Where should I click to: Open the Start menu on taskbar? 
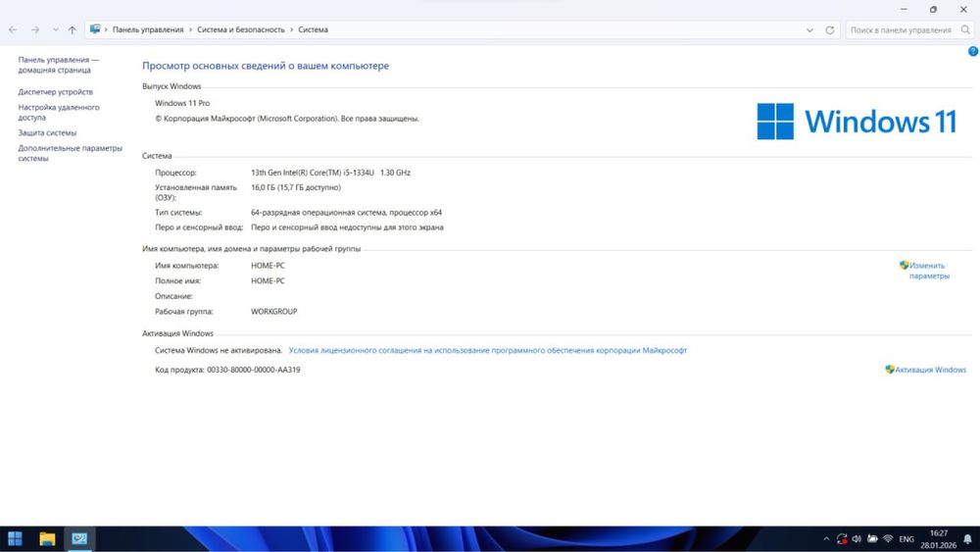click(15, 538)
